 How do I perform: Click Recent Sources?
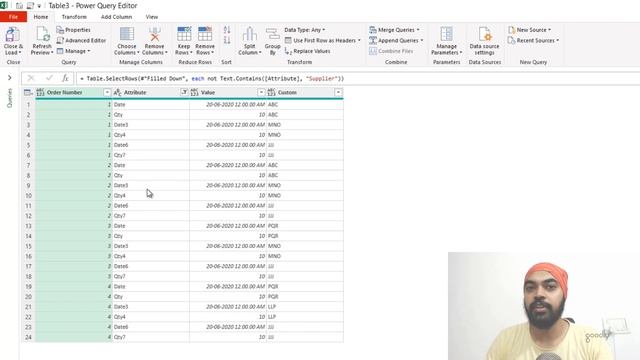click(533, 40)
